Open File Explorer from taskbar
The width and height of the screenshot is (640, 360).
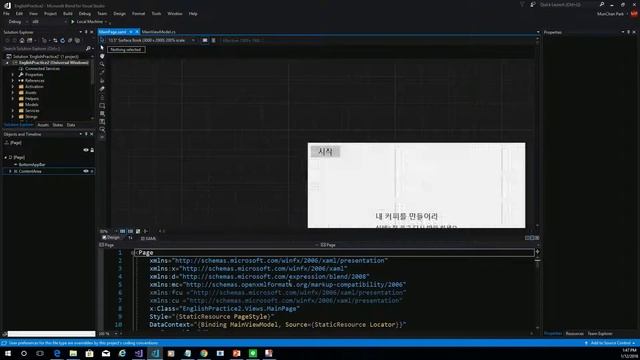click(73, 353)
